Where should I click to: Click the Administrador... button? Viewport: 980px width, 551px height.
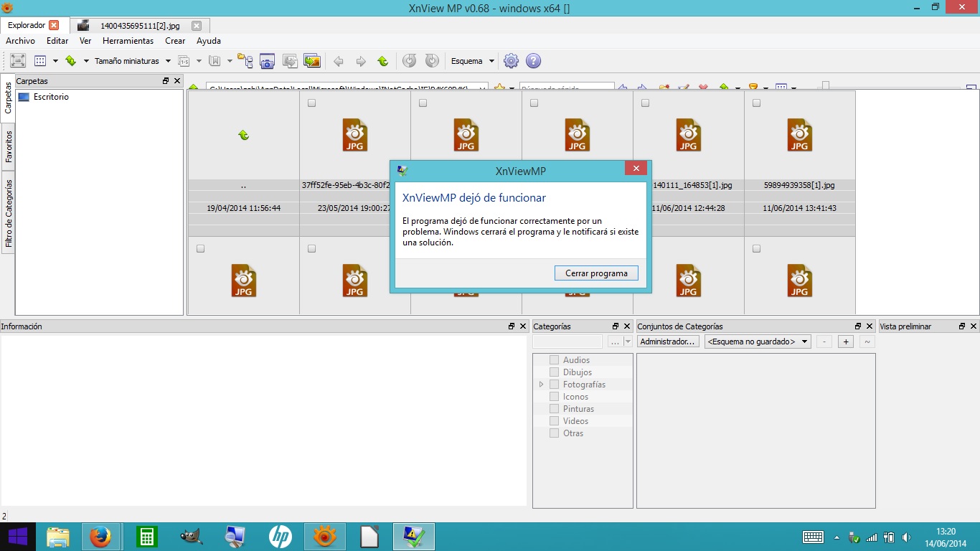coord(668,342)
